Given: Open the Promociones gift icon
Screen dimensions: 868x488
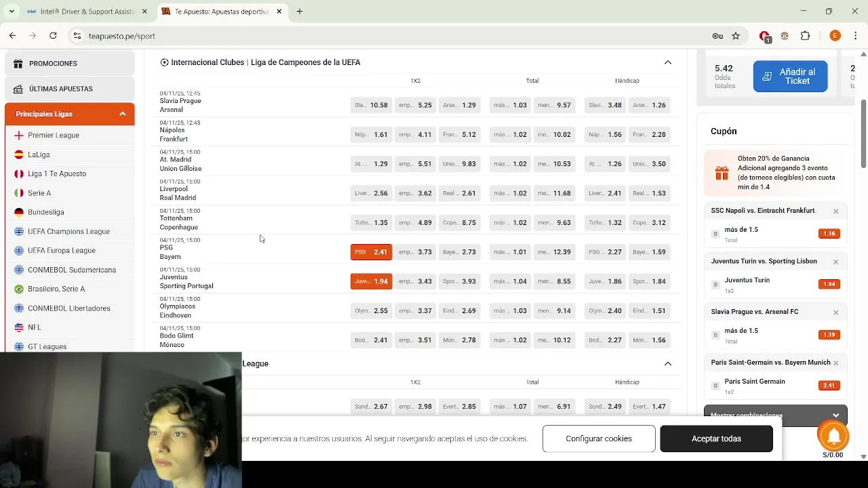Looking at the screenshot, I should click(18, 64).
